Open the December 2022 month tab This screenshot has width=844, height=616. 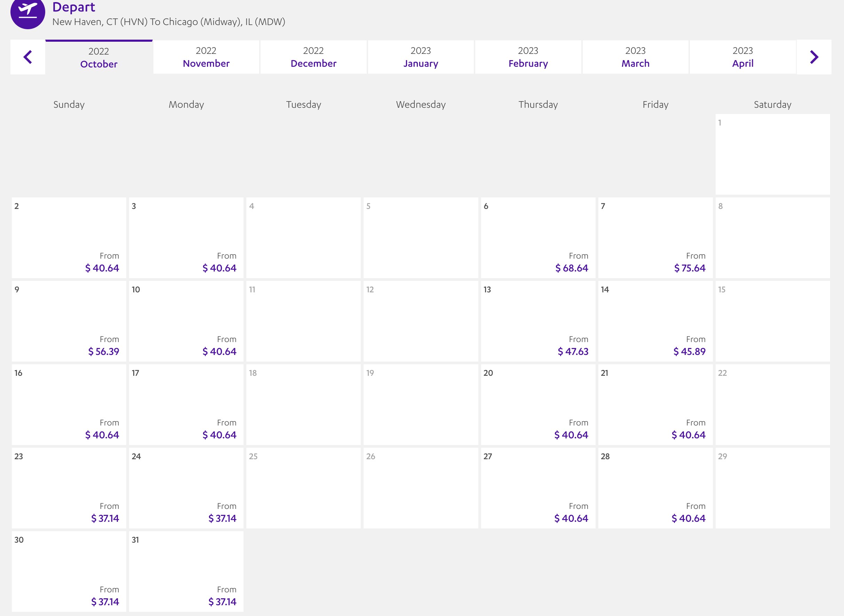click(x=313, y=57)
